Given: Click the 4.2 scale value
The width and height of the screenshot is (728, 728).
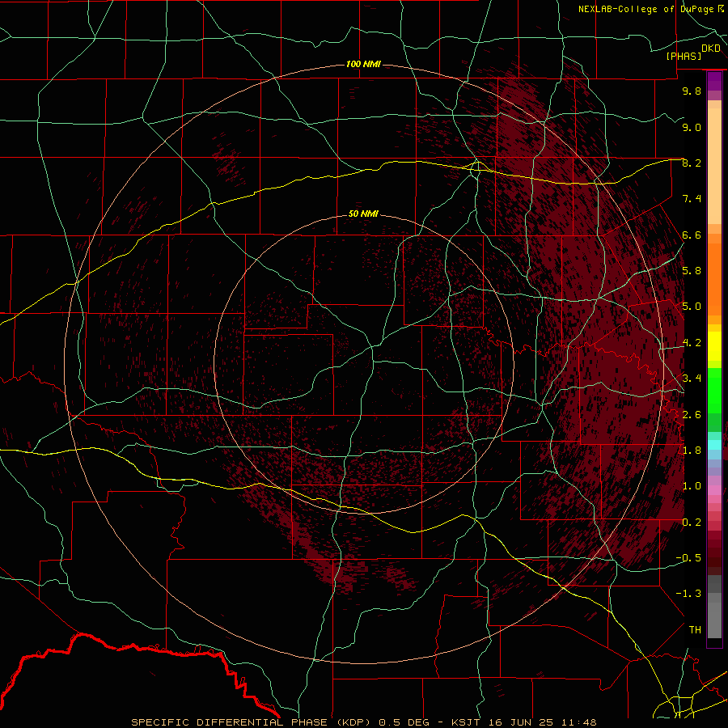Looking at the screenshot, I should point(692,343).
